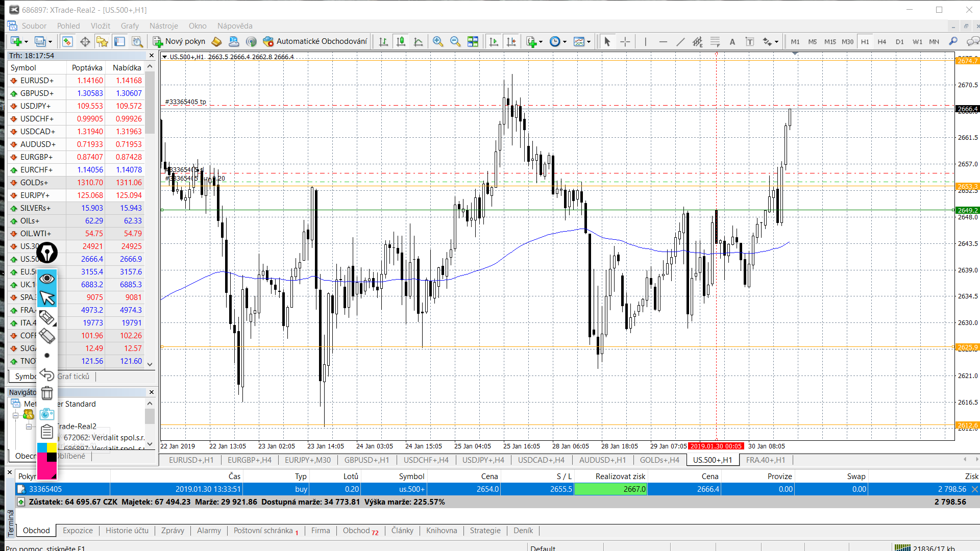Select the equidistant channel tool
This screenshot has height=551, width=980.
(698, 42)
